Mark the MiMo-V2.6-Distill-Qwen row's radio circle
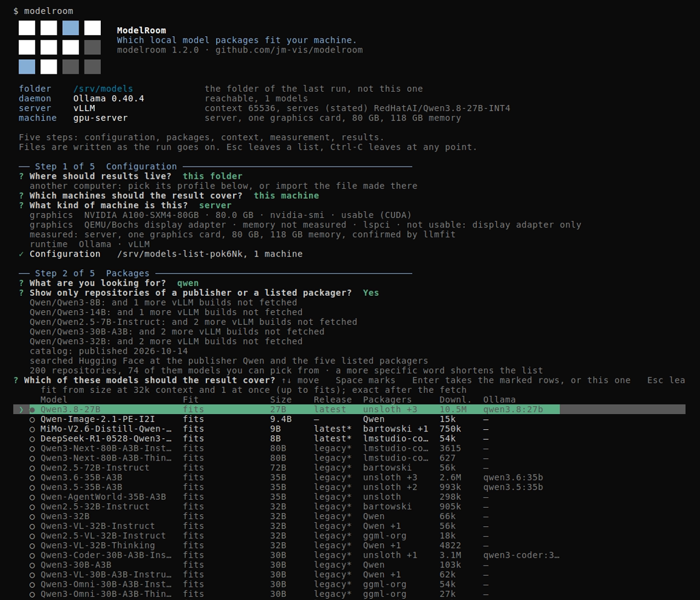This screenshot has width=700, height=600. (32, 429)
